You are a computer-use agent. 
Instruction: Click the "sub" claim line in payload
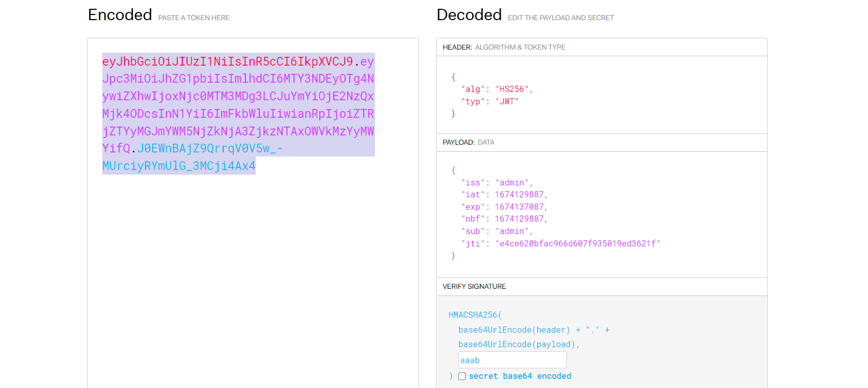coord(496,231)
